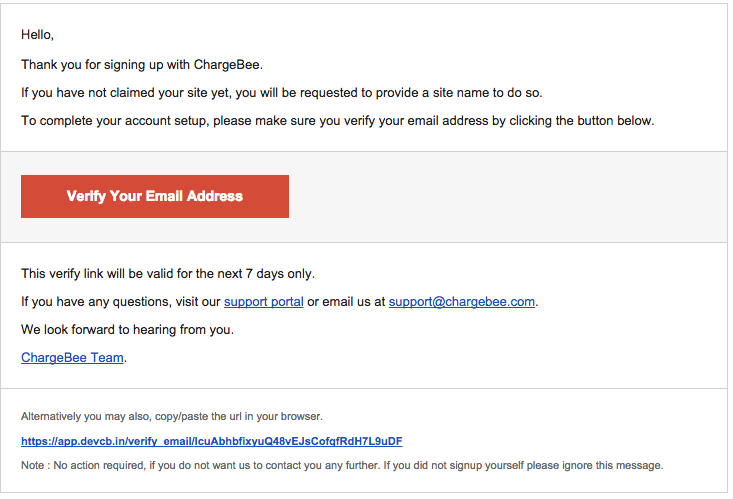733x499 pixels.
Task: Click the Hello greeting text
Action: (x=37, y=35)
